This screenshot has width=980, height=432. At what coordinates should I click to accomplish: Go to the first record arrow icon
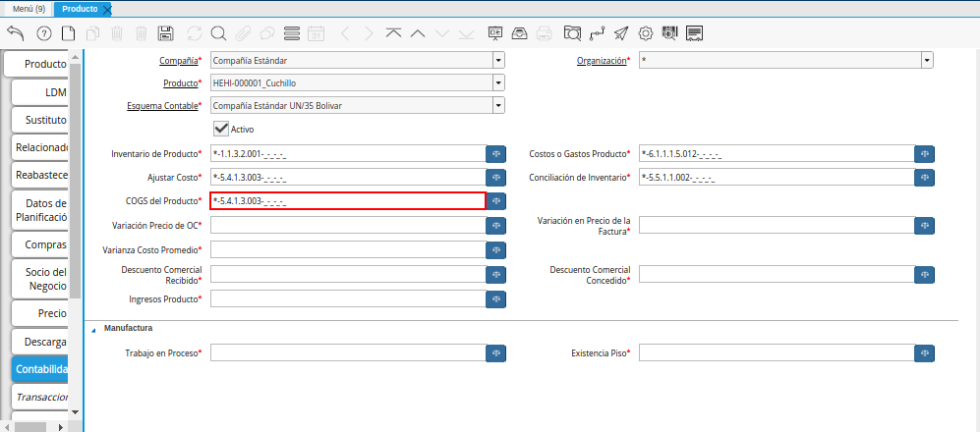393,33
